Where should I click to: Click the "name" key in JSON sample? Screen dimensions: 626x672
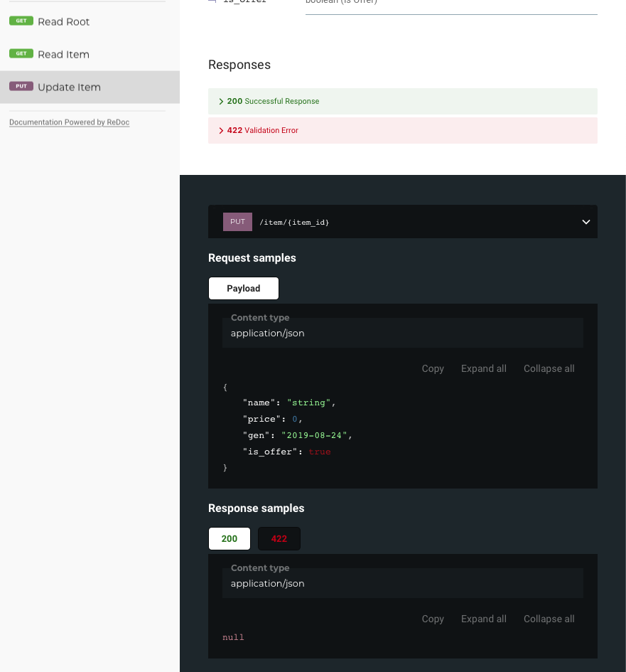coord(259,402)
